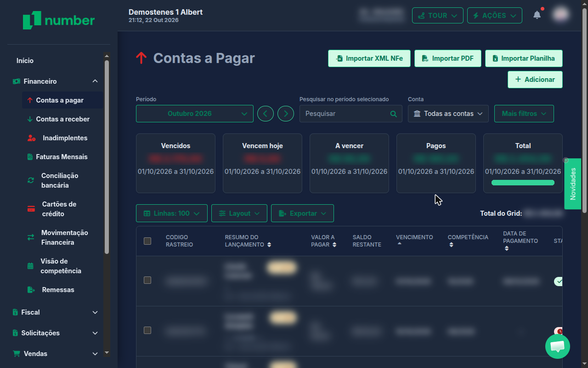This screenshot has width=588, height=368.
Task: Click the notification bell icon
Action: point(537,15)
